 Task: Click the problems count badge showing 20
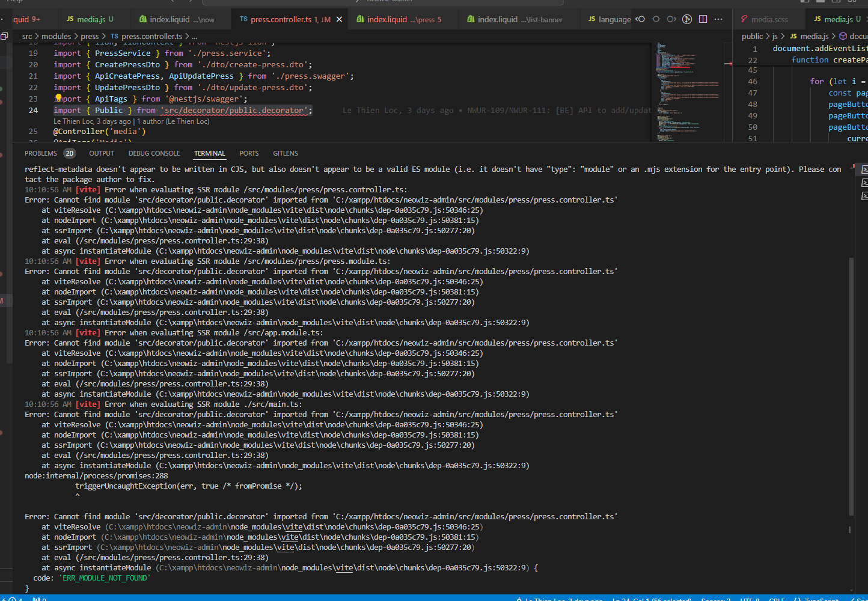point(70,153)
